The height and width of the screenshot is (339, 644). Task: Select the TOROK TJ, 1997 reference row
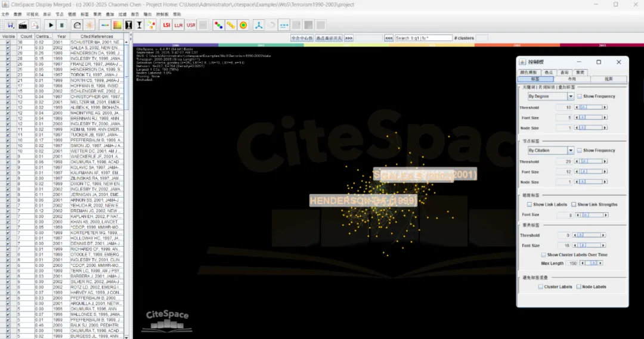pos(97,74)
